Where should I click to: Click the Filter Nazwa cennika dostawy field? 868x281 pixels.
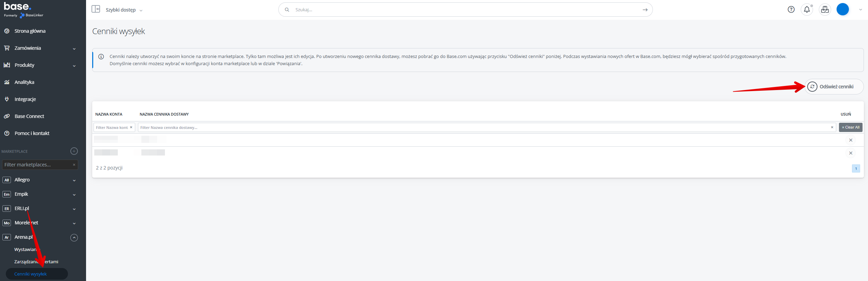(483, 128)
